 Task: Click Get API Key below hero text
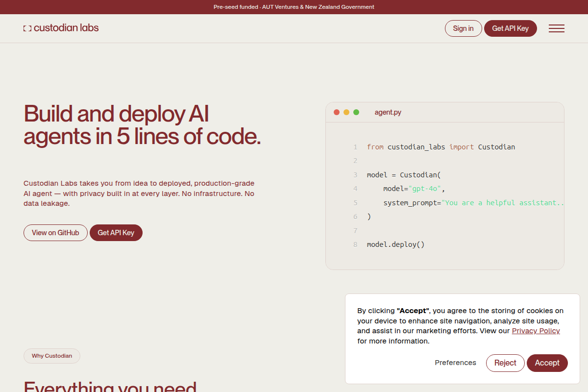coord(116,233)
